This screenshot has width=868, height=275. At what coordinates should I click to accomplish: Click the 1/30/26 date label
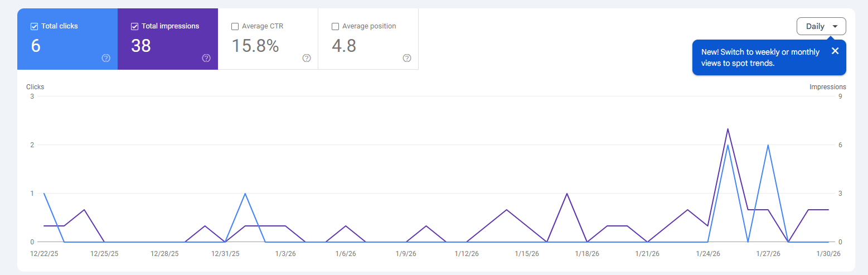coord(828,254)
